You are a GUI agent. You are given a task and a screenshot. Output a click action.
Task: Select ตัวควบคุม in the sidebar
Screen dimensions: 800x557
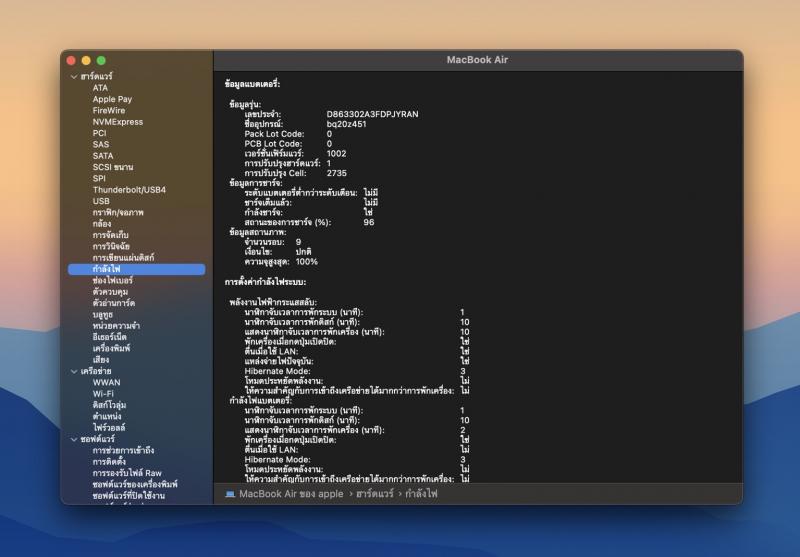point(110,292)
